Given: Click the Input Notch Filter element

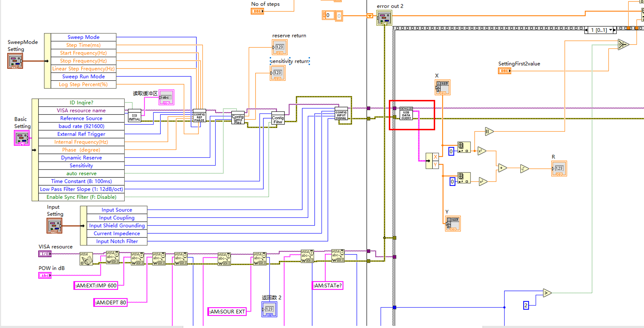Looking at the screenshot, I should [117, 241].
